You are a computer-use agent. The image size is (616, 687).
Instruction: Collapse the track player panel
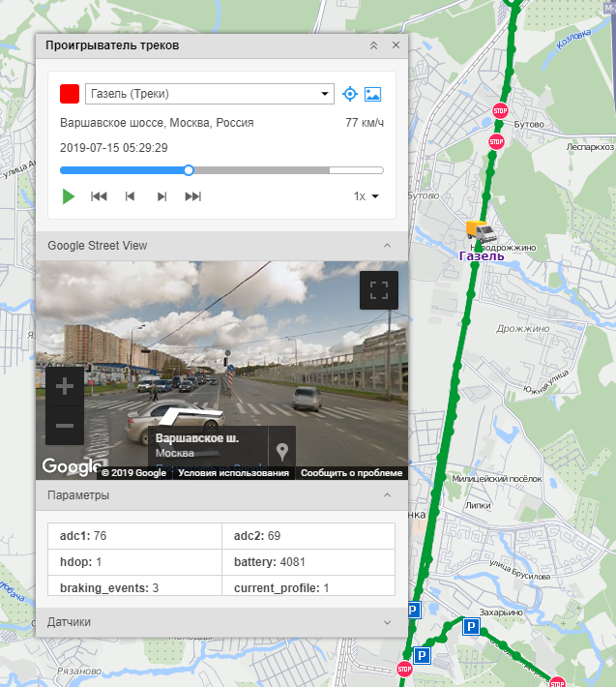coord(374,45)
